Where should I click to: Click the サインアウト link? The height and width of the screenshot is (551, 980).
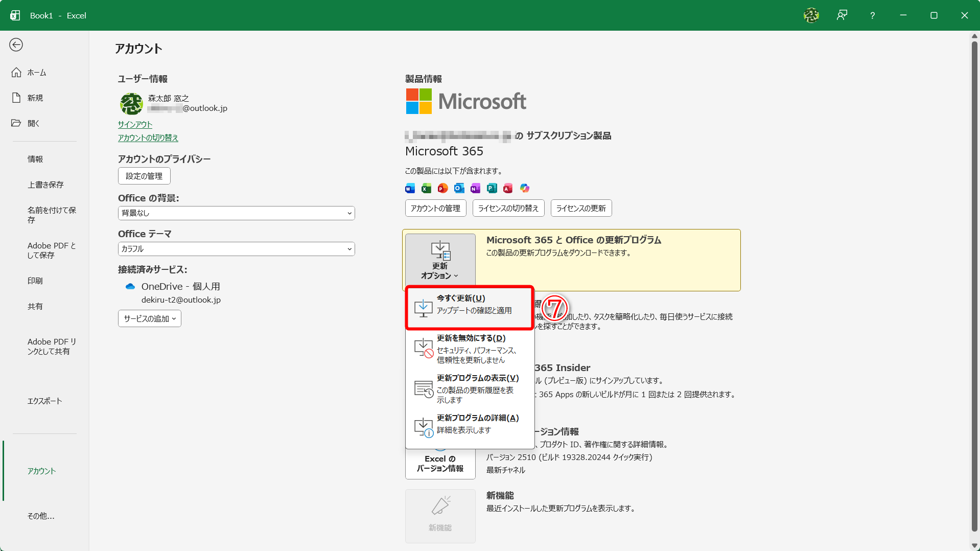pos(134,124)
